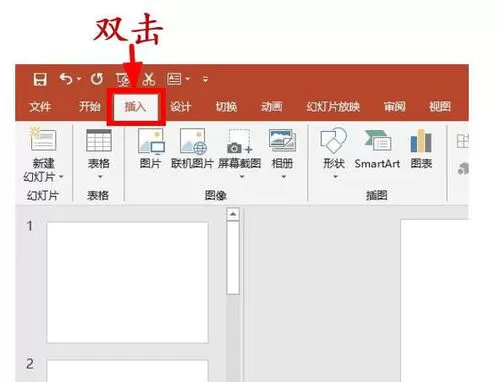
Task: Click the Undo arrow icon
Action: click(66, 79)
